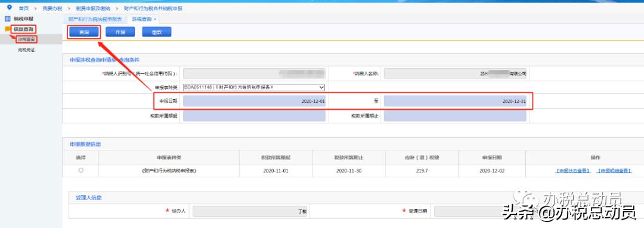Click the 经办人 input field
This screenshot has height=228, width=644.
click(250, 211)
